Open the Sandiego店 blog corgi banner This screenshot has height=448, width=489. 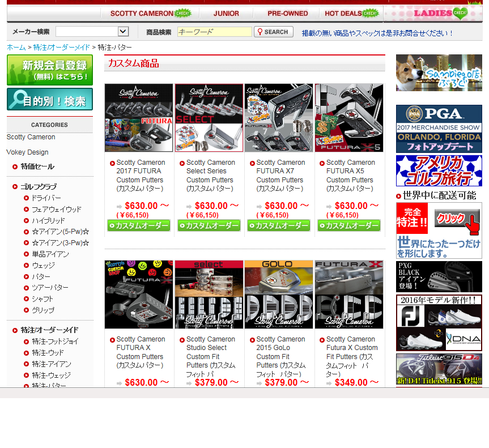pos(439,72)
